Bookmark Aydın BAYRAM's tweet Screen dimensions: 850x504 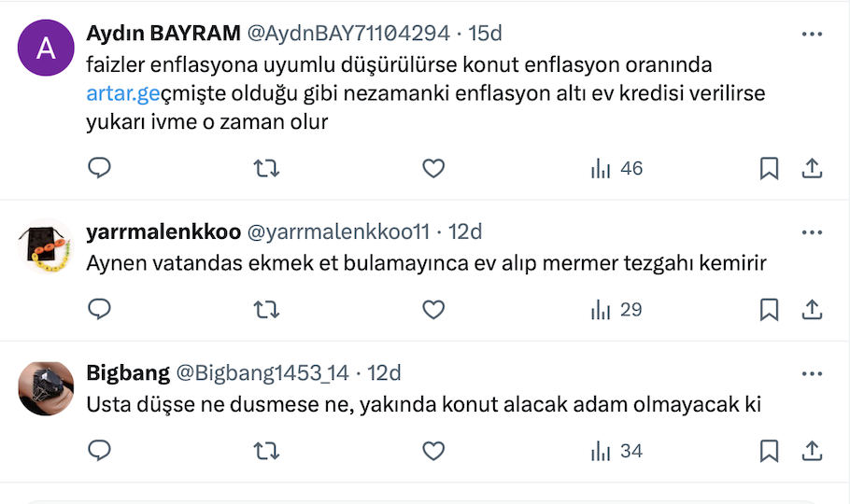click(769, 168)
